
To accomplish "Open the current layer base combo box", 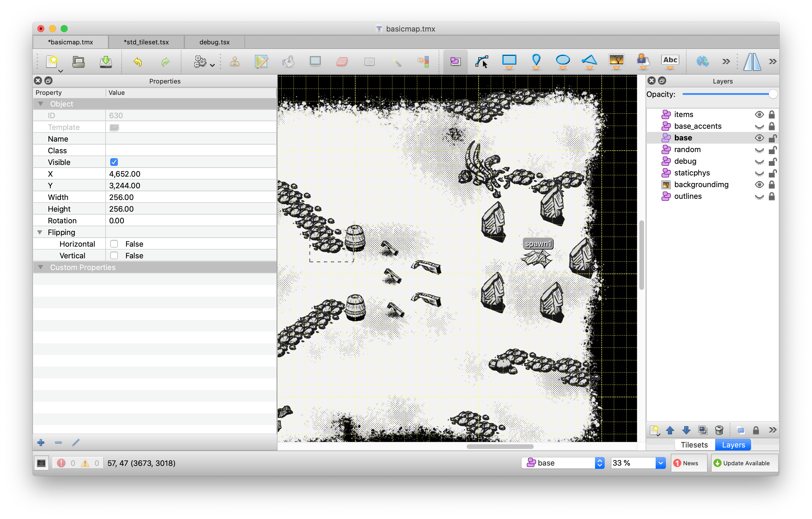I will click(x=563, y=463).
